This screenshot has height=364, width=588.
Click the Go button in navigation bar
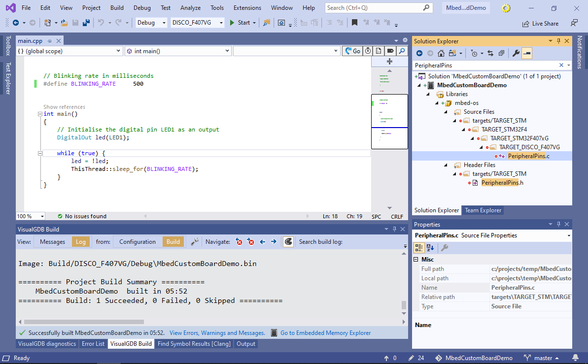353,51
